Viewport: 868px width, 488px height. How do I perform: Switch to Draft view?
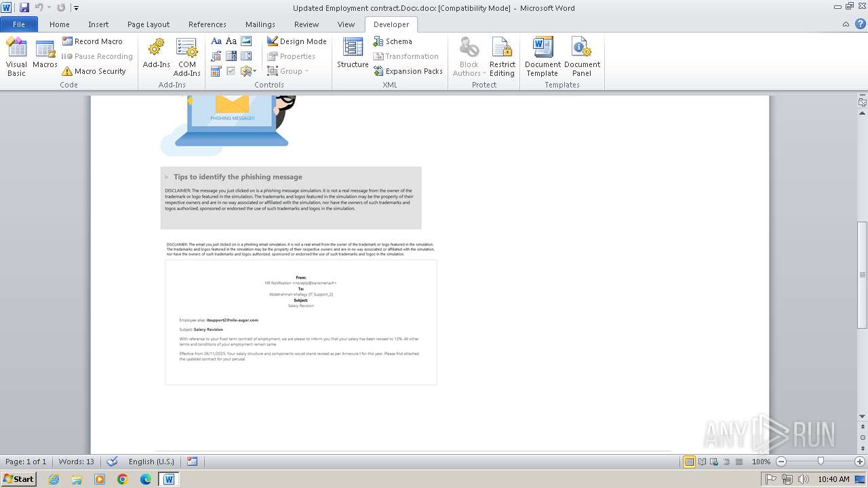pyautogui.click(x=738, y=462)
